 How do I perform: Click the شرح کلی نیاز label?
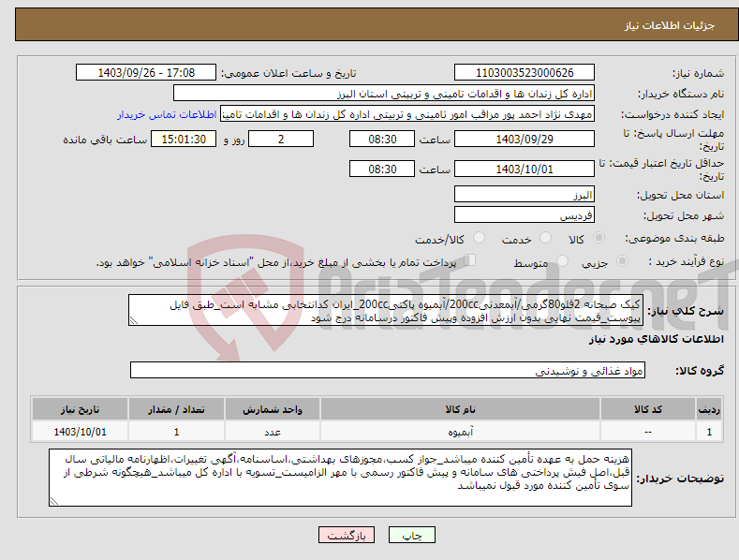(686, 311)
